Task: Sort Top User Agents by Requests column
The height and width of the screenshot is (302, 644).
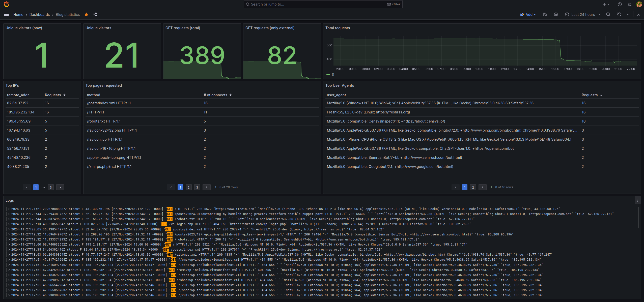Action: [x=592, y=95]
